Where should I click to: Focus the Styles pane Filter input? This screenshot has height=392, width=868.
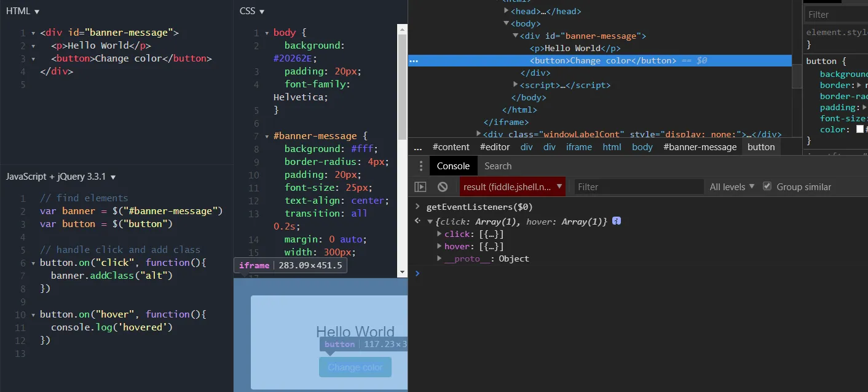tap(835, 14)
